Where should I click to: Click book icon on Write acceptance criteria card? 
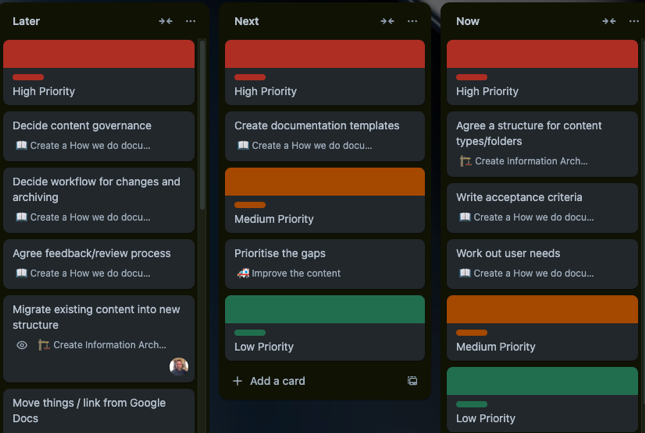point(465,217)
